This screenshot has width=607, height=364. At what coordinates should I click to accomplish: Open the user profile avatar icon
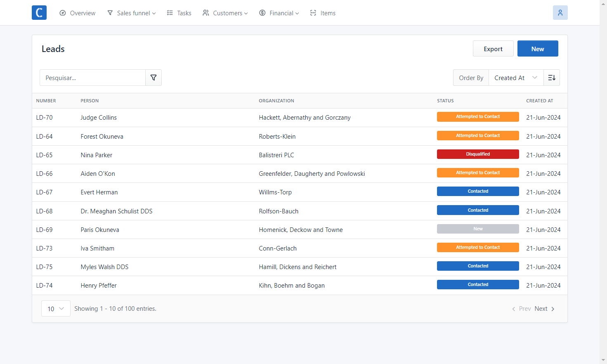click(x=560, y=13)
